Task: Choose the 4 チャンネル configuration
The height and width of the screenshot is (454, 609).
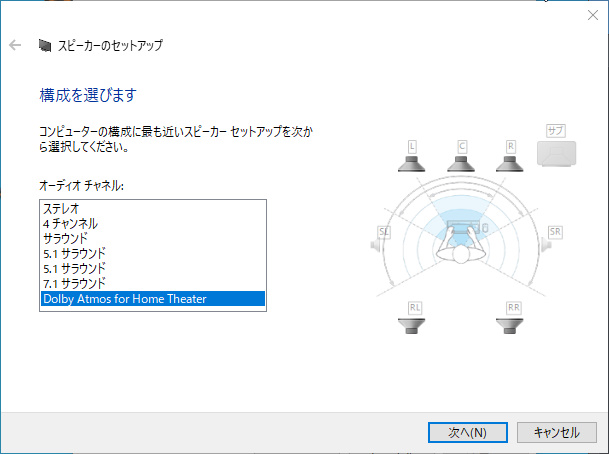Action: [70, 224]
